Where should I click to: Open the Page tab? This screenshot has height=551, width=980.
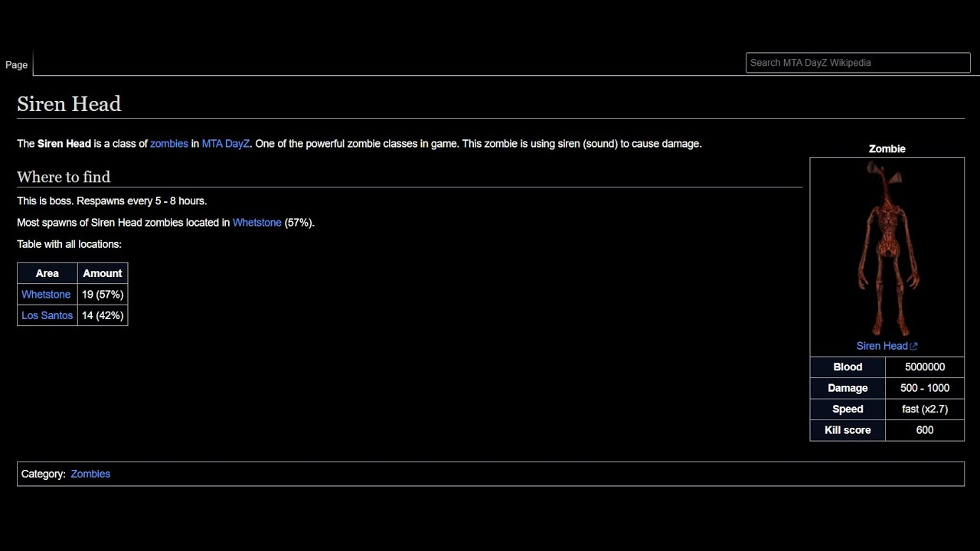coord(17,65)
